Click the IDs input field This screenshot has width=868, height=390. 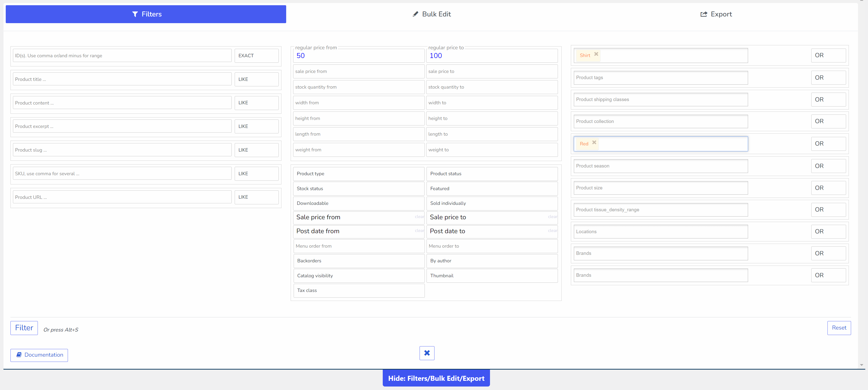[x=122, y=56]
